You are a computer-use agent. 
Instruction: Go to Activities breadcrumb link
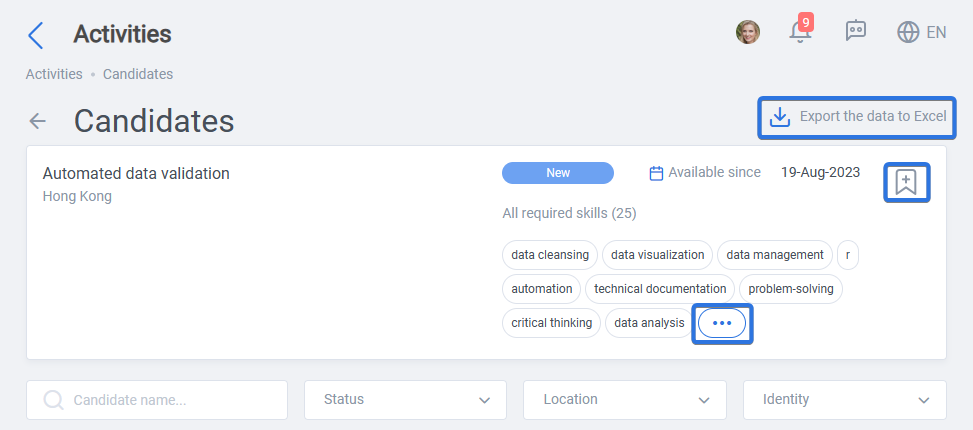(x=54, y=74)
